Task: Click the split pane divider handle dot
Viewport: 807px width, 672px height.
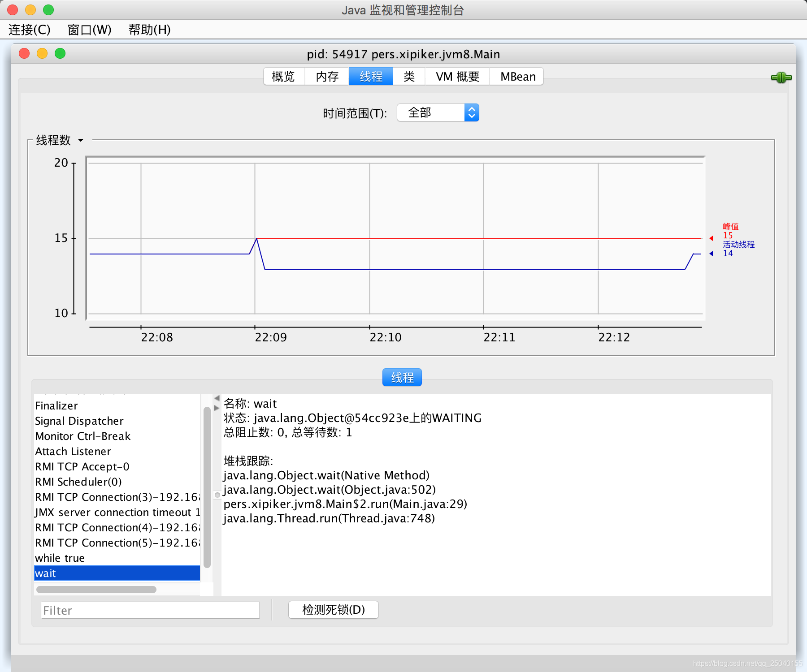Action: (217, 495)
